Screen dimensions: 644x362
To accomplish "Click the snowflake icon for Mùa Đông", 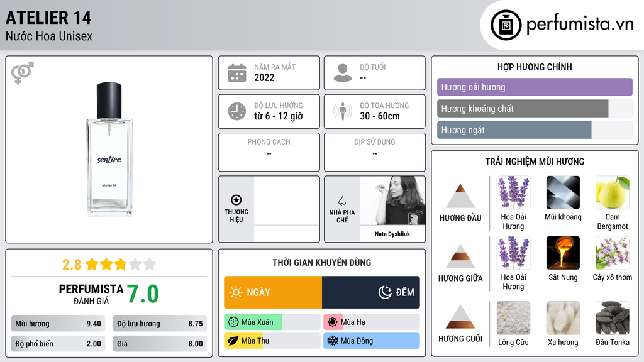I will coord(333,341).
